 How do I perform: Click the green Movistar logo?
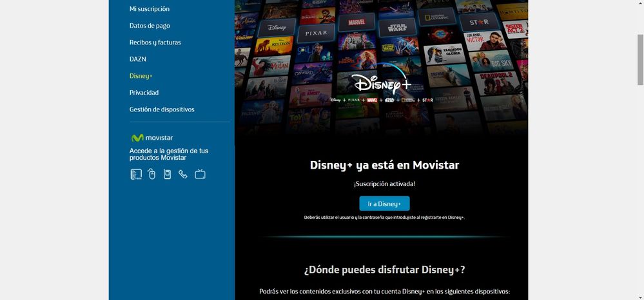pyautogui.click(x=152, y=138)
